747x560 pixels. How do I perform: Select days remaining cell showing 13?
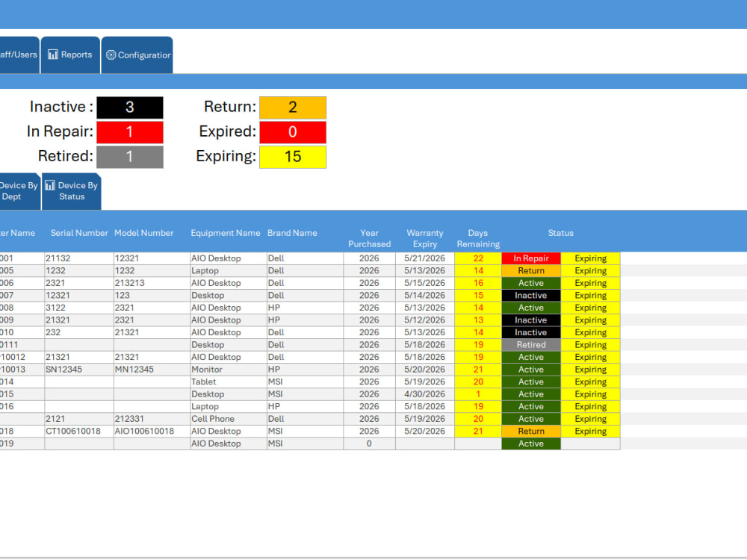tap(478, 320)
